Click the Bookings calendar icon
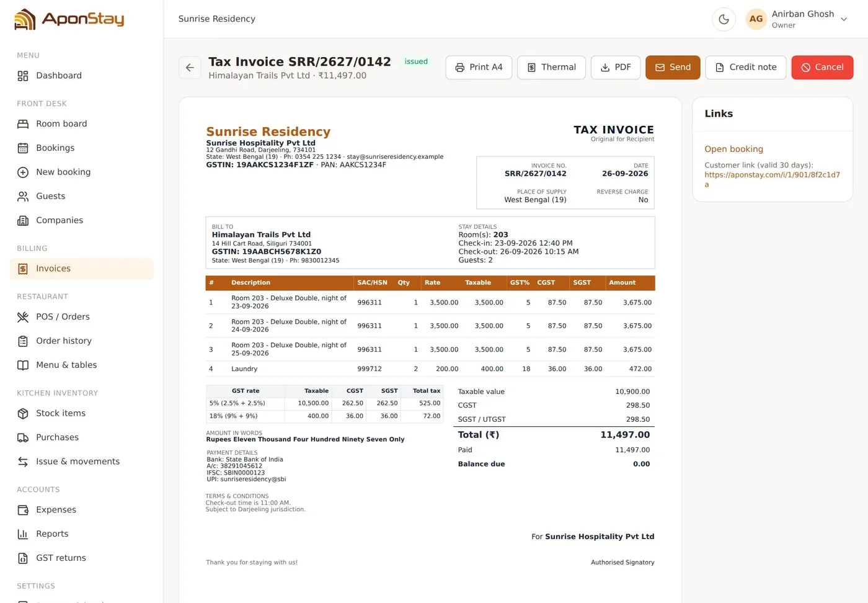 (23, 148)
